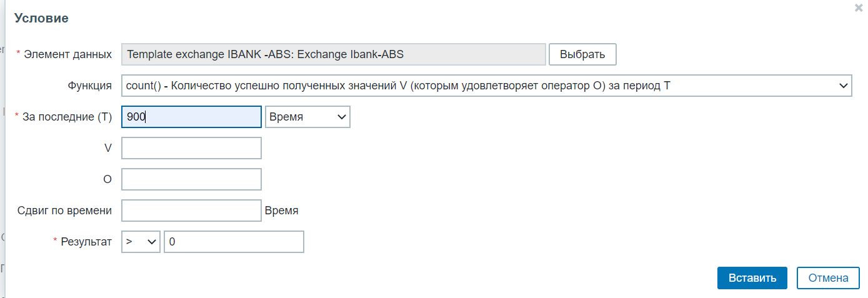Click the За последние (T) field containing 900

click(x=191, y=117)
